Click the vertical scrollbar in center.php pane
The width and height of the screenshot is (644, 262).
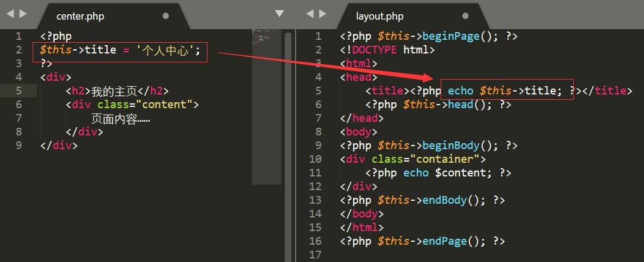[288, 146]
